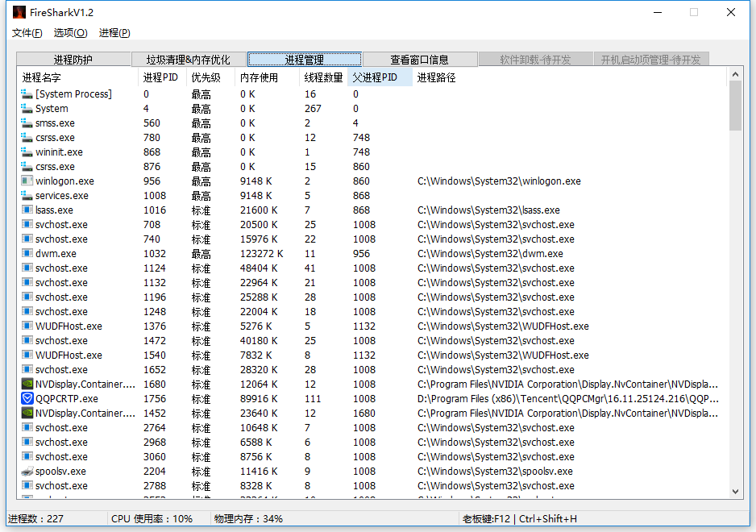Click the spoolsv.exe printer icon
Screen dimensions: 756x532
27,471
